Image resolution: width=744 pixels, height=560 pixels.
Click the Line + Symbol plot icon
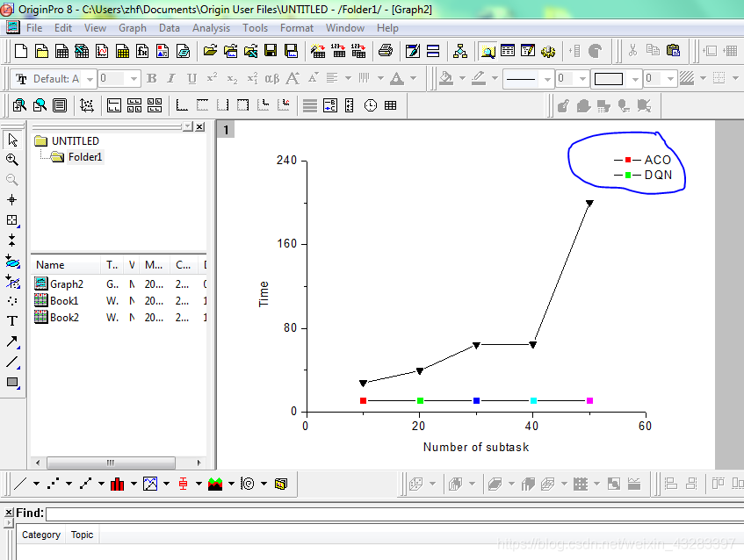pyautogui.click(x=86, y=484)
